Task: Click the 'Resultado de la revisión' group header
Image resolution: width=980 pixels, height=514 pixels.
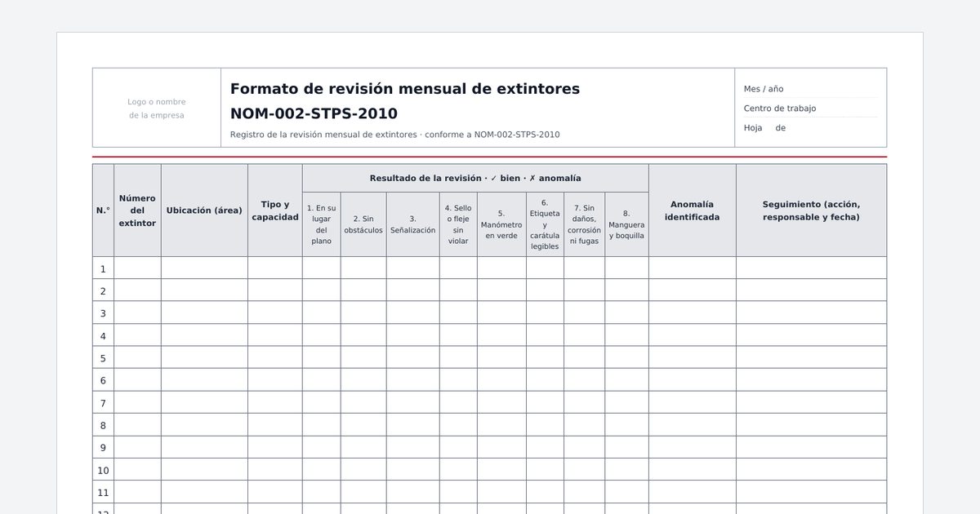Action: coord(475,178)
